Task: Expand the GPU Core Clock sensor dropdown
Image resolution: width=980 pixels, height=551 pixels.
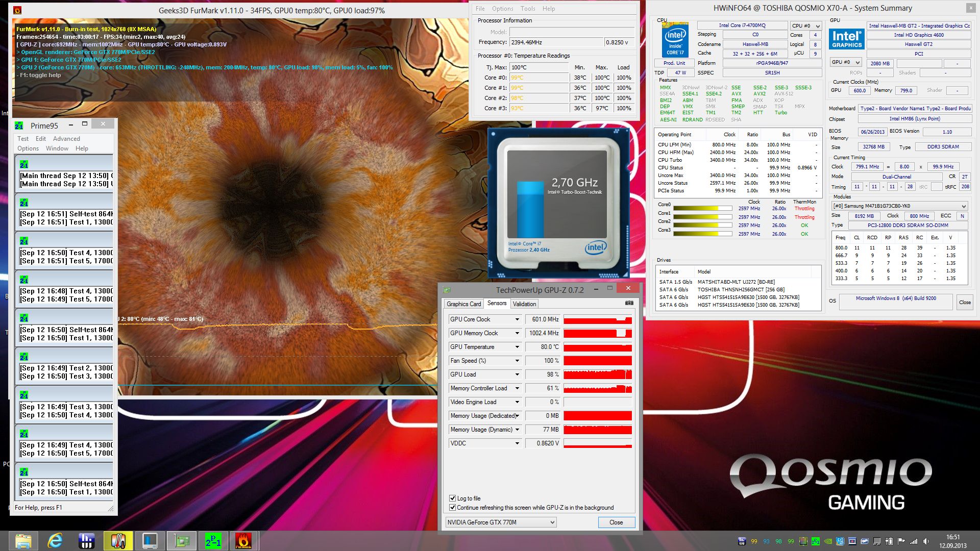Action: click(x=517, y=319)
